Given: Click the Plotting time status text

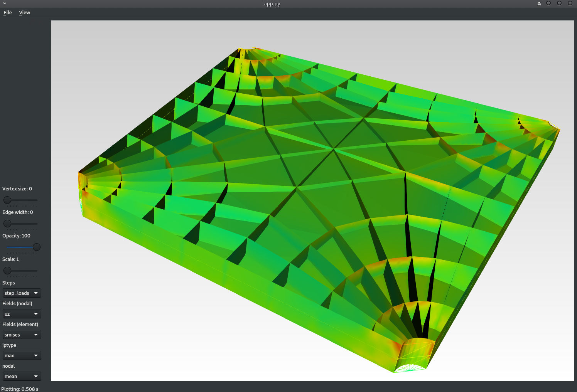Looking at the screenshot, I should pyautogui.click(x=20, y=389).
